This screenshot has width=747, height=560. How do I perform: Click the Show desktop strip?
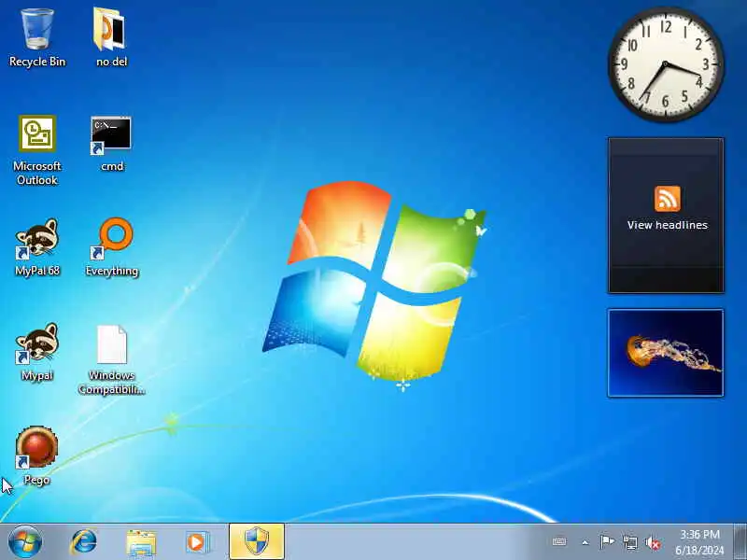point(740,542)
